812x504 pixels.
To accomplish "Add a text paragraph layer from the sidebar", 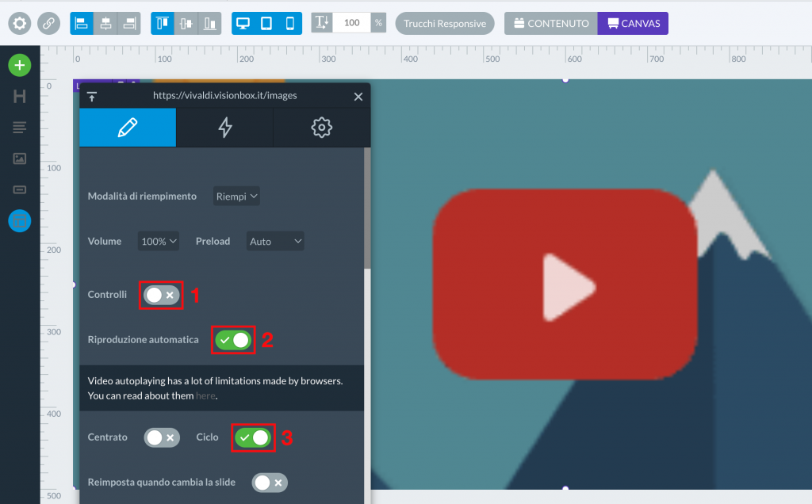I will click(20, 128).
